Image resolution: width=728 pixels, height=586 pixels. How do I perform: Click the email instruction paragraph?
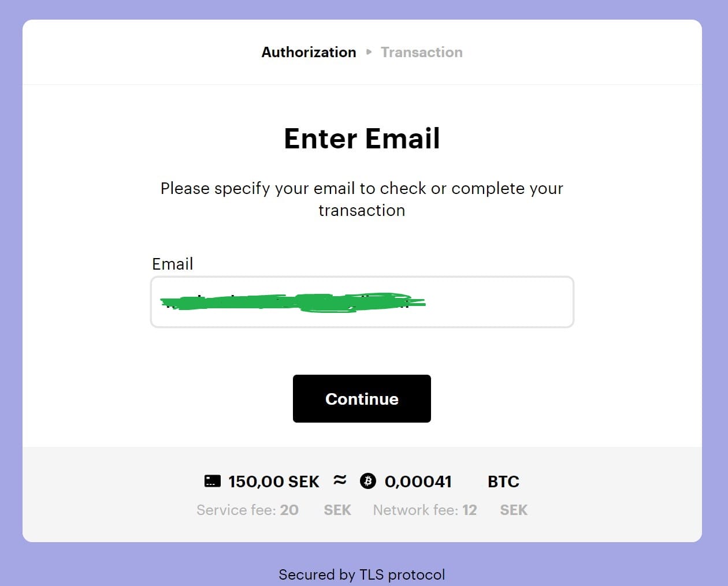[362, 199]
